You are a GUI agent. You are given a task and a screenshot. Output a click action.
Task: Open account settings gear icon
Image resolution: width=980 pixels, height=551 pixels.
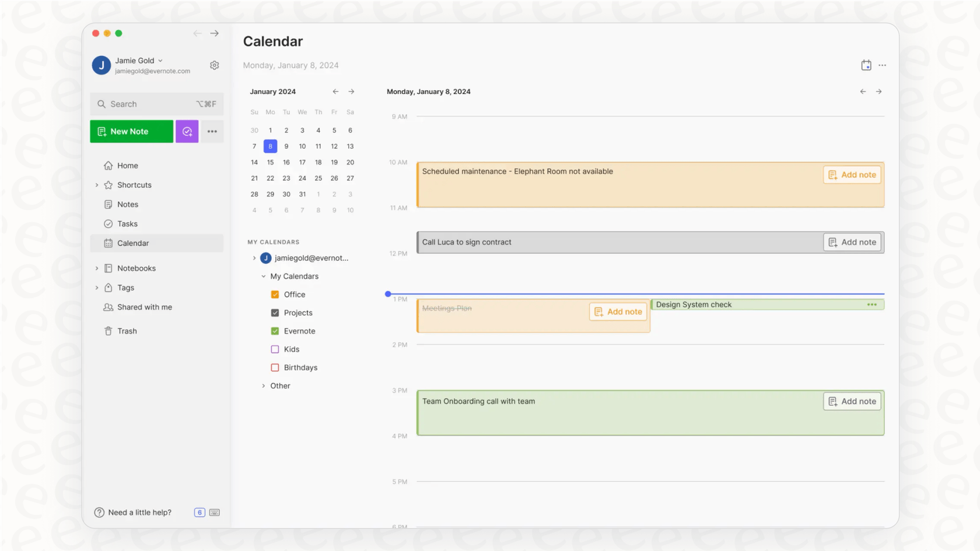coord(215,65)
